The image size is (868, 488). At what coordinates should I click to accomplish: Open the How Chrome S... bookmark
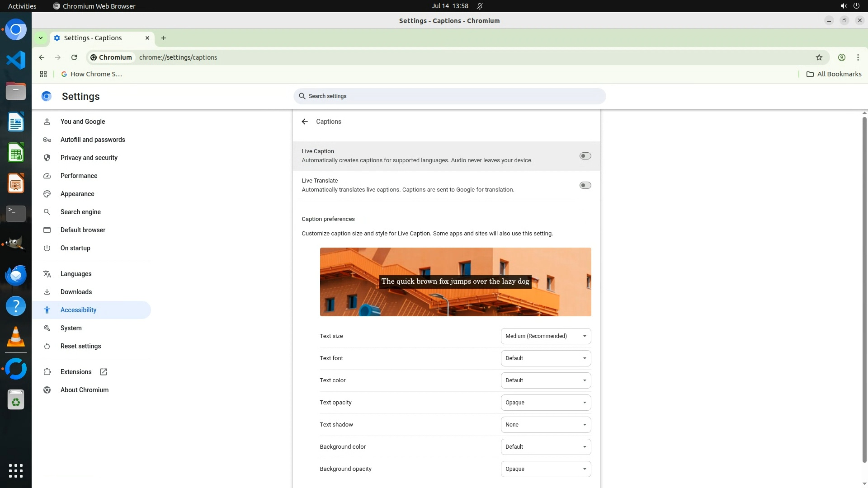pyautogui.click(x=92, y=74)
